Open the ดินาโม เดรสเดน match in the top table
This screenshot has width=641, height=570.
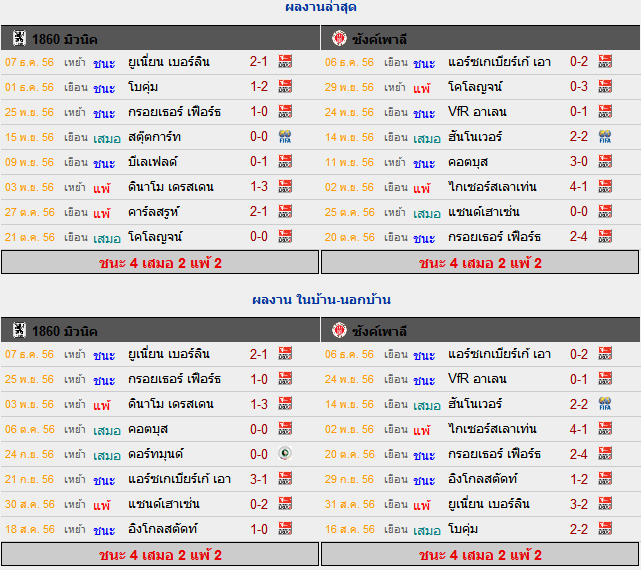click(x=170, y=187)
